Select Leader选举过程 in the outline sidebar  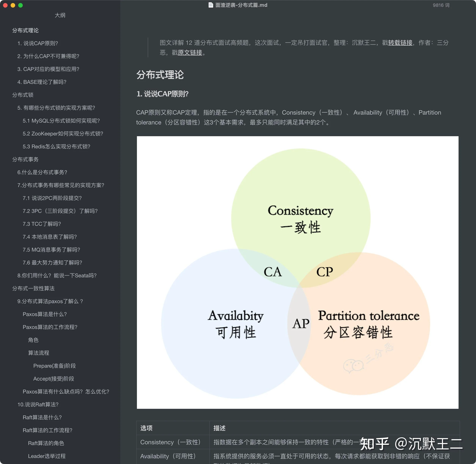tap(47, 456)
